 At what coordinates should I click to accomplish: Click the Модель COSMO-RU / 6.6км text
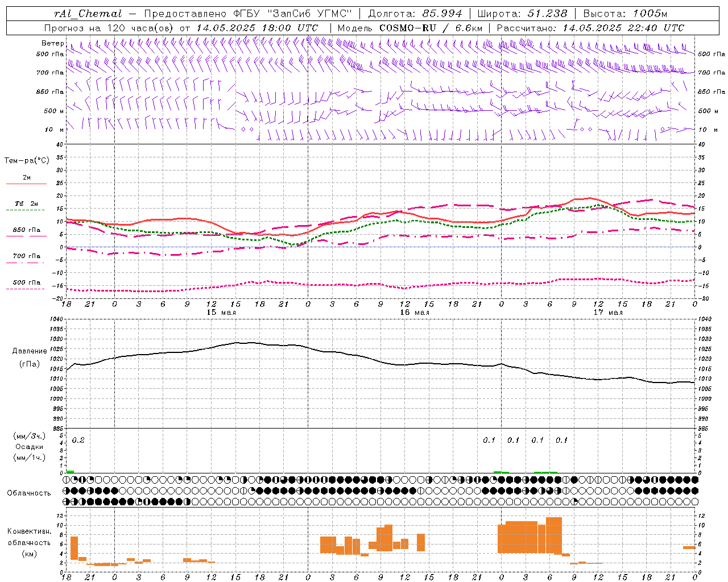click(410, 28)
